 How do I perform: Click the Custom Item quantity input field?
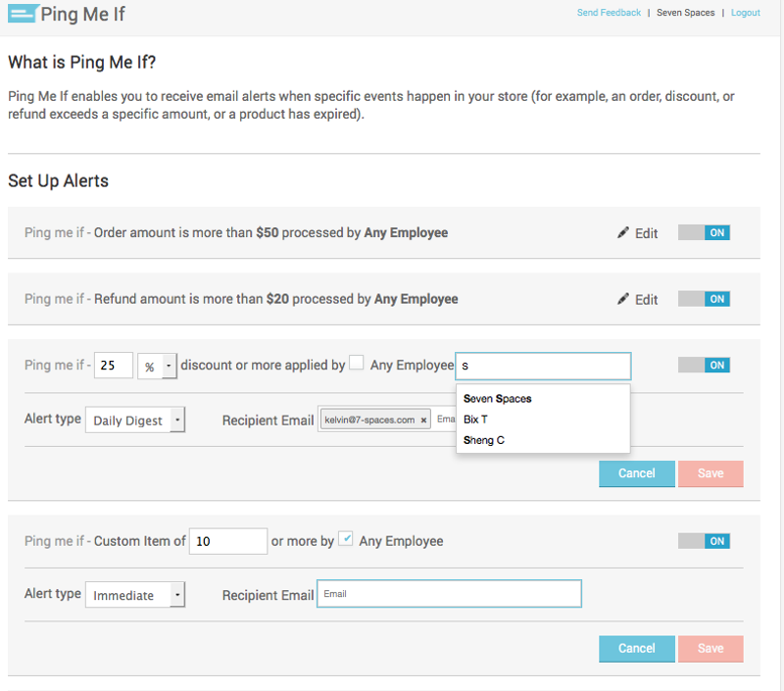point(227,541)
